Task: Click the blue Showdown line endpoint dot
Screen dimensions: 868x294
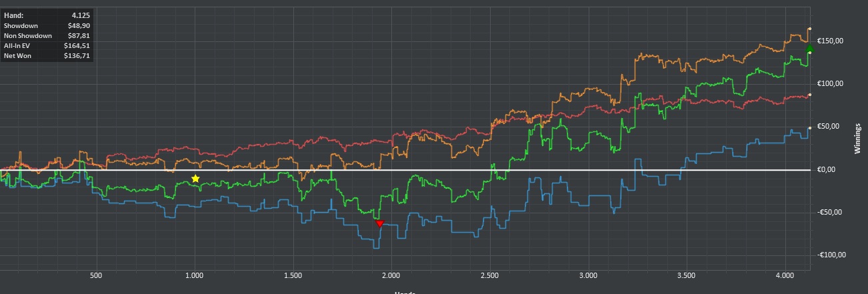Action: [x=809, y=128]
